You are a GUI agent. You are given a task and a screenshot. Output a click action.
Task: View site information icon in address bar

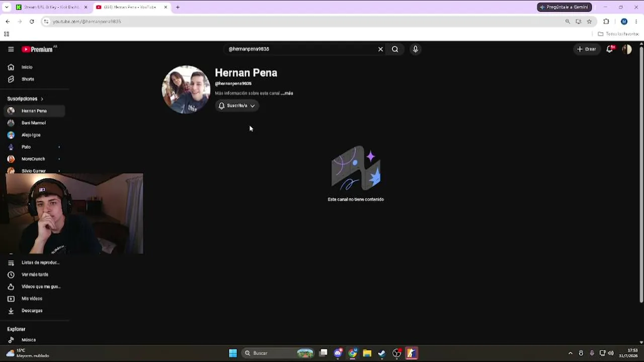pos(46,22)
